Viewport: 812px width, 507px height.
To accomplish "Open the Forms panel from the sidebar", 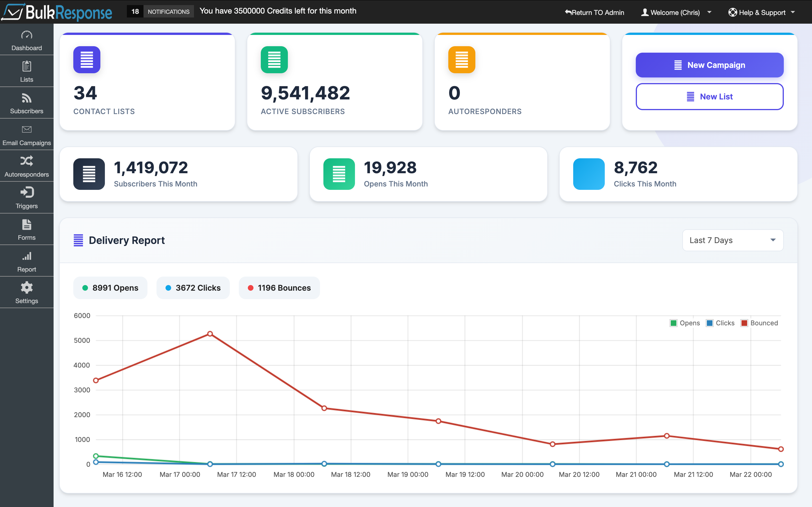I will 27,229.
